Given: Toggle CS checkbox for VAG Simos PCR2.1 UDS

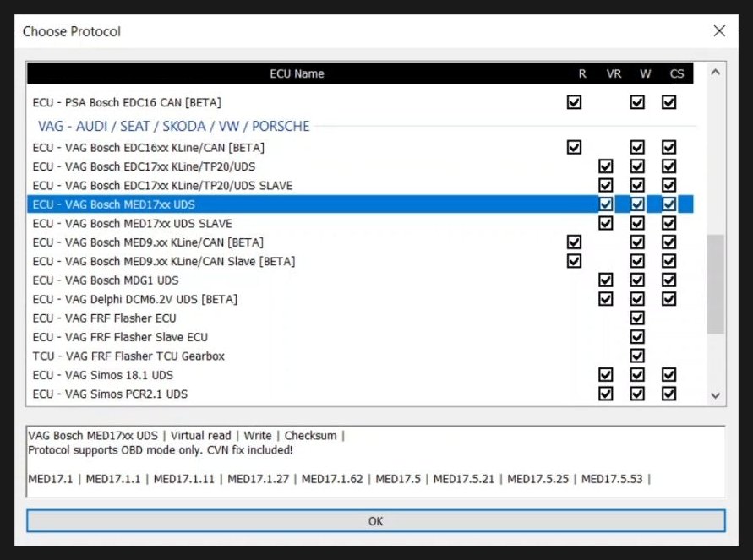Looking at the screenshot, I should click(x=669, y=394).
